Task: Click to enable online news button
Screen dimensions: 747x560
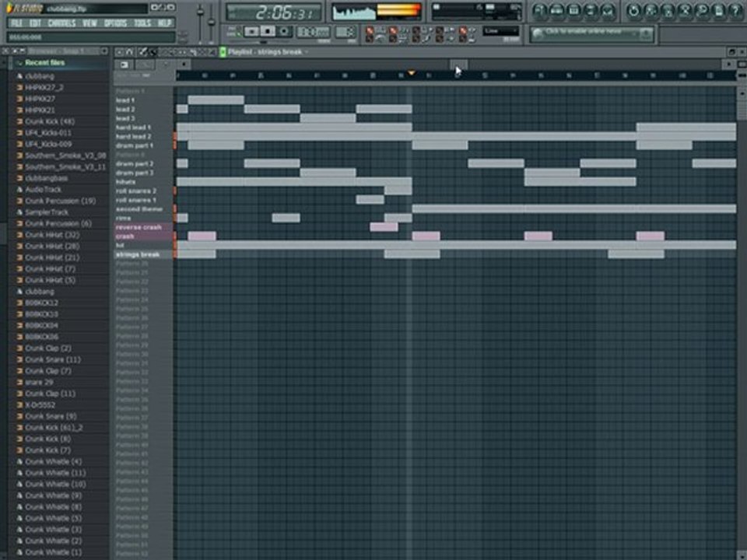Action: pos(591,33)
